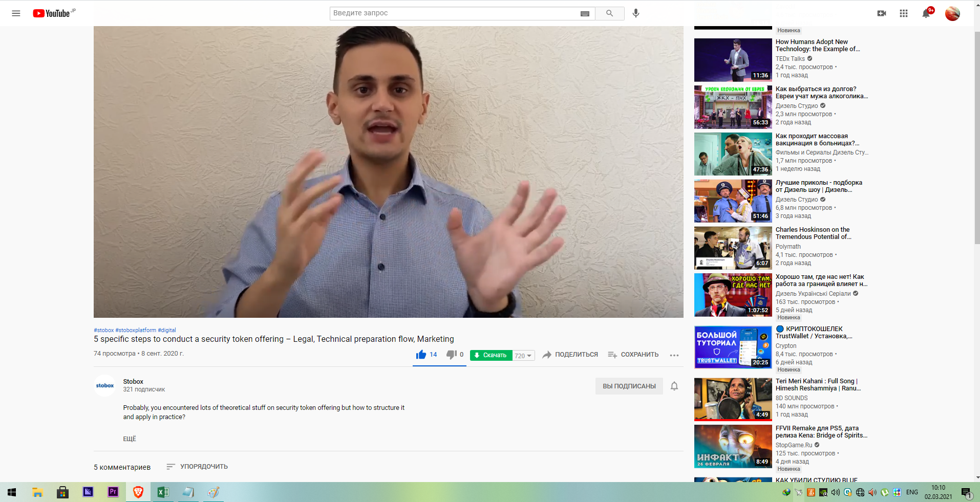980x502 pixels.
Task: Click the search input field
Action: coord(456,13)
